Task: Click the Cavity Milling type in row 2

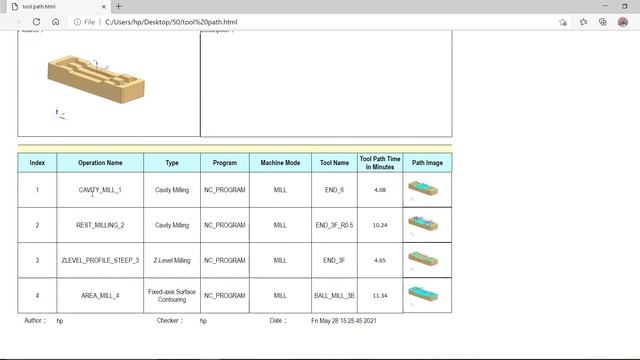Action: pyautogui.click(x=172, y=225)
